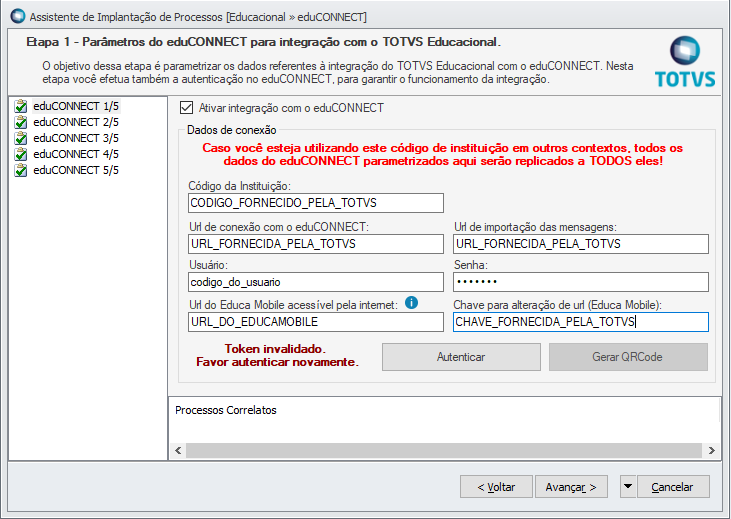This screenshot has height=519, width=731.
Task: Click the 'Dados de conexão' group label
Action: click(x=232, y=130)
